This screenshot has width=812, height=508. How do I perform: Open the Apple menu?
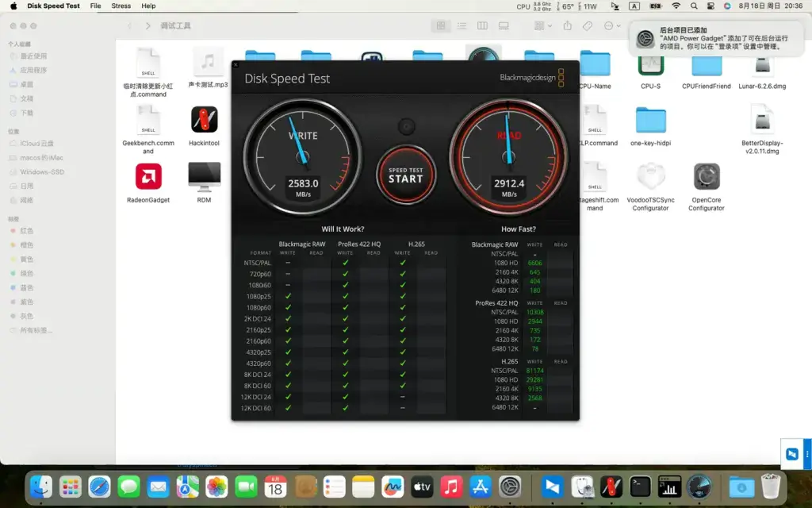[x=13, y=6]
